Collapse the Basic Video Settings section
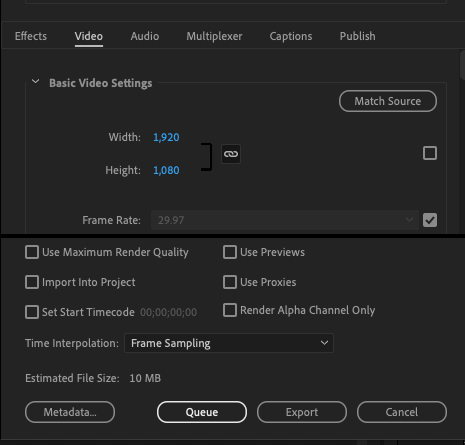Screen dimensions: 465x445 click(36, 82)
